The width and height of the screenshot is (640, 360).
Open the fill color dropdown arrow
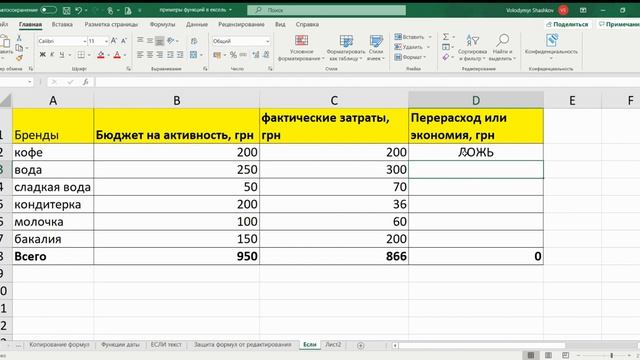[108, 55]
